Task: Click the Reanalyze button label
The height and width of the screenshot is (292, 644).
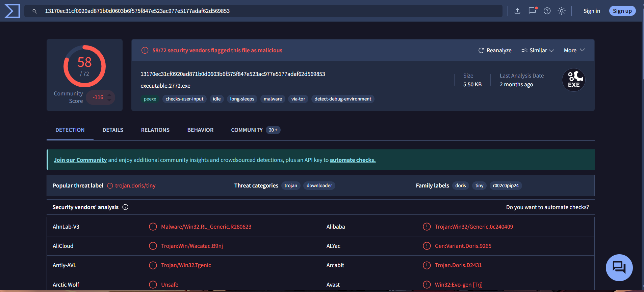Action: (499, 50)
